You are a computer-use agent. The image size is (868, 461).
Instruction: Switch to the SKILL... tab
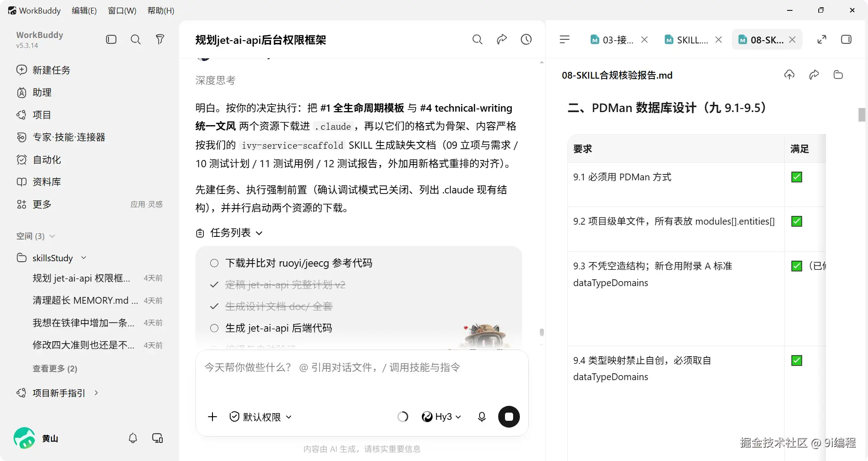[686, 40]
